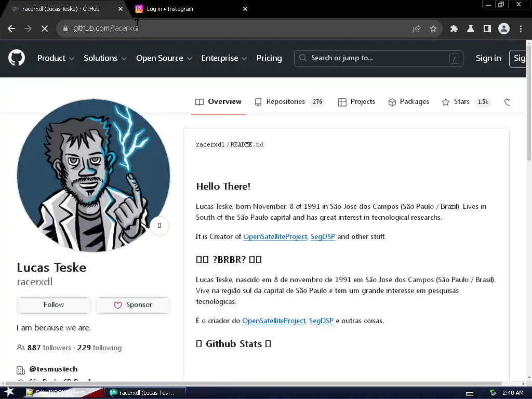Expand the Product dropdown menu

pyautogui.click(x=56, y=58)
